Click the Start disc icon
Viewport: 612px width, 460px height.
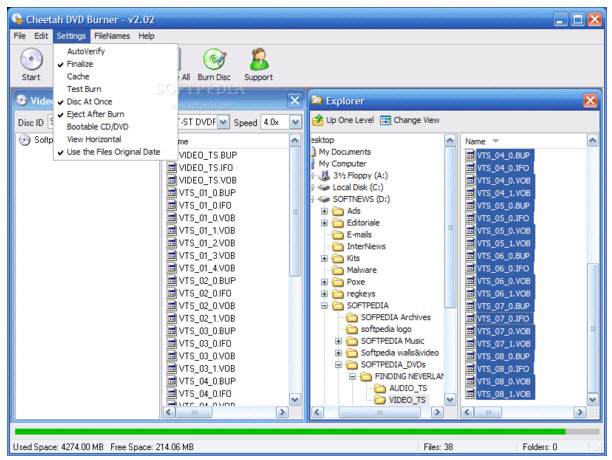pos(30,58)
